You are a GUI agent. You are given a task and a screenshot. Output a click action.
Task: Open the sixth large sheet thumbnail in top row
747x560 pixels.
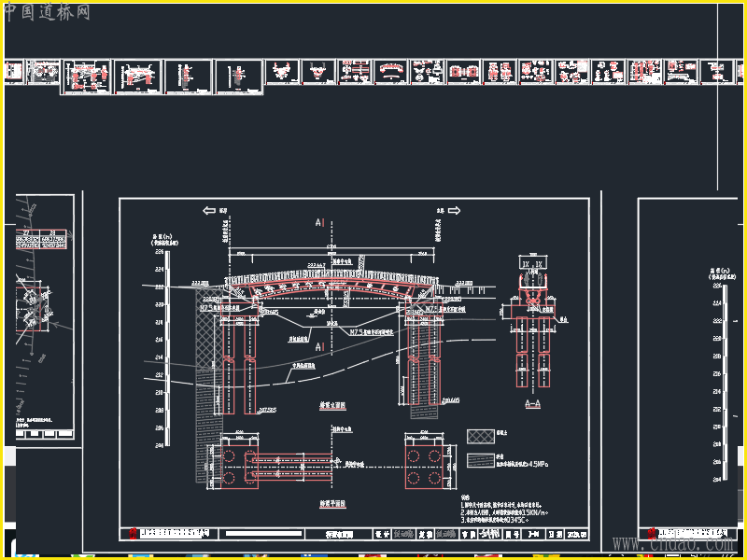click(x=239, y=77)
